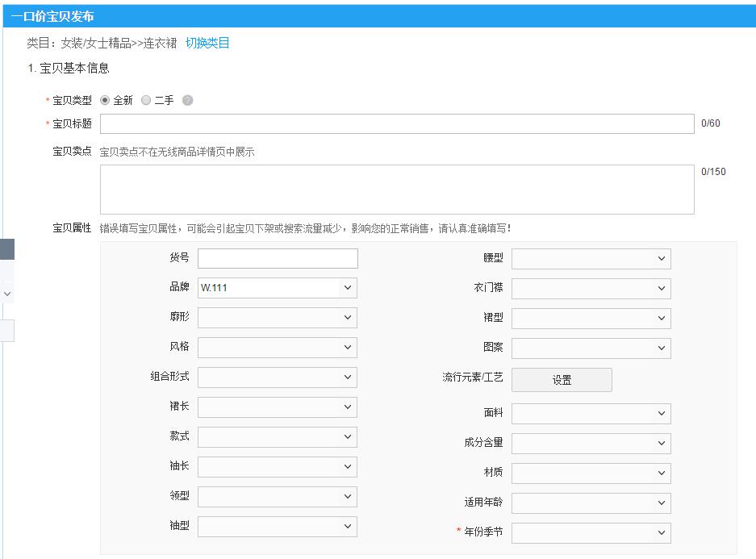Click the 宝贝标题 title input field

tap(395, 123)
